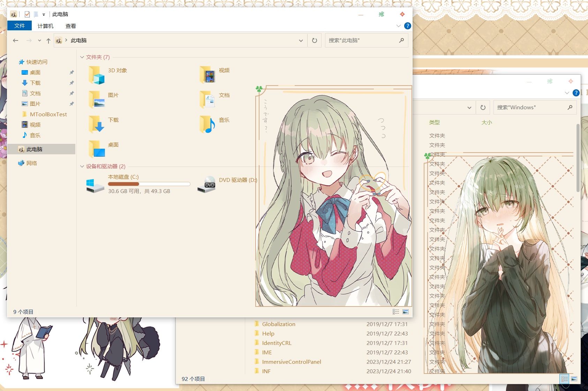Open the 3D 对象 folder icon
This screenshot has width=588, height=391.
click(x=97, y=75)
